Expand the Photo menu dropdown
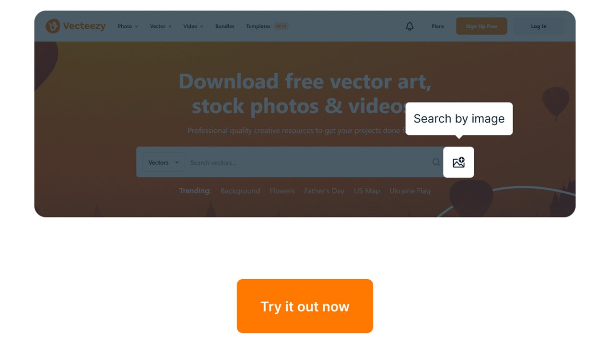The width and height of the screenshot is (609, 364). tap(128, 26)
